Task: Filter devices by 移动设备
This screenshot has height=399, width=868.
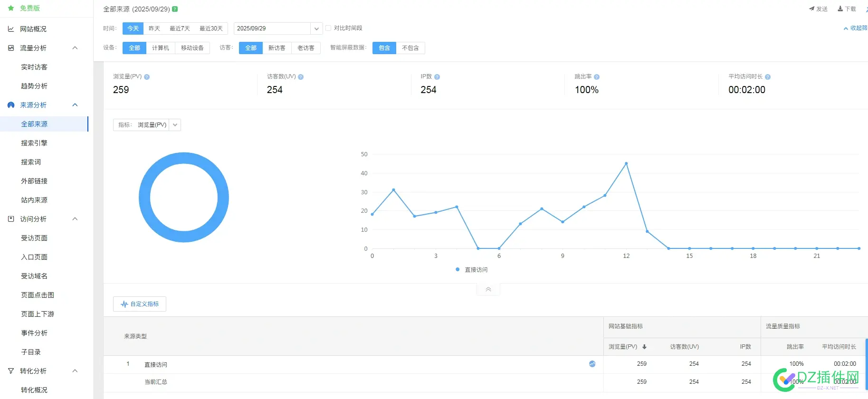Action: pyautogui.click(x=192, y=48)
